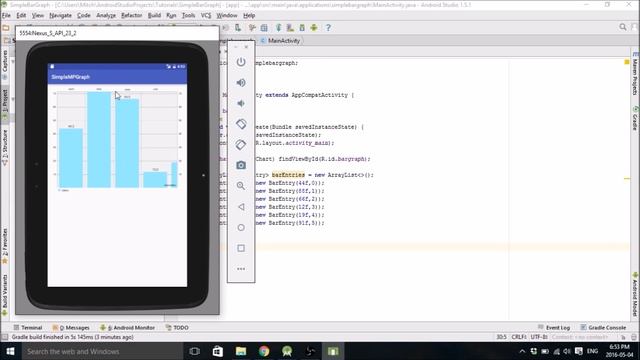The image size is (640, 360).
Task: Open the TODO tool window
Action: [x=177, y=328]
